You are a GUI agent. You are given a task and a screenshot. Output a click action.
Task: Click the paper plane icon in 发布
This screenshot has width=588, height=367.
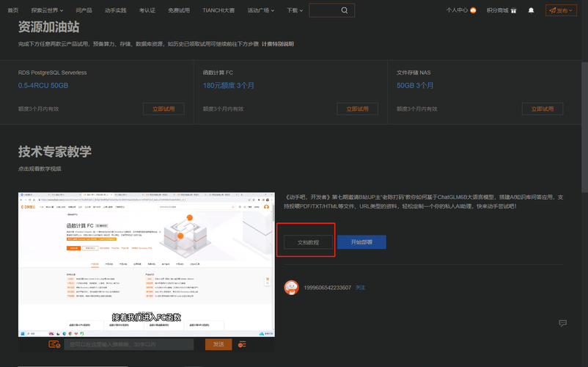552,10
